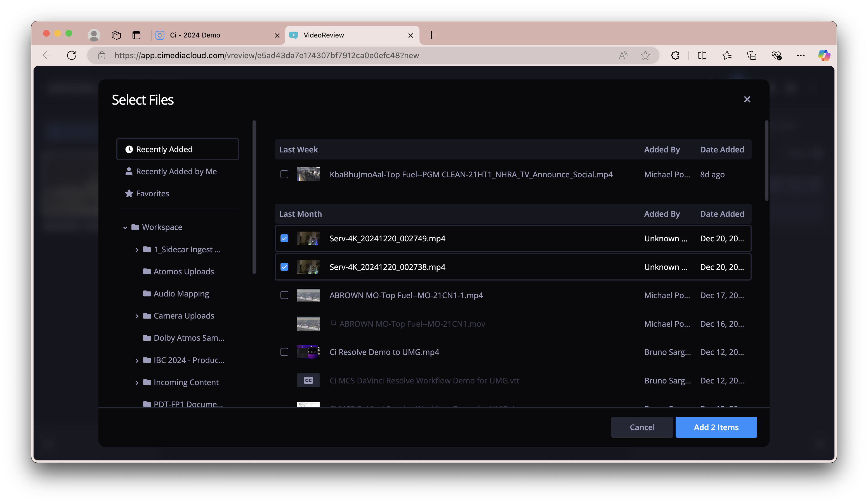Click the file list vertical scrollbar

(767, 161)
